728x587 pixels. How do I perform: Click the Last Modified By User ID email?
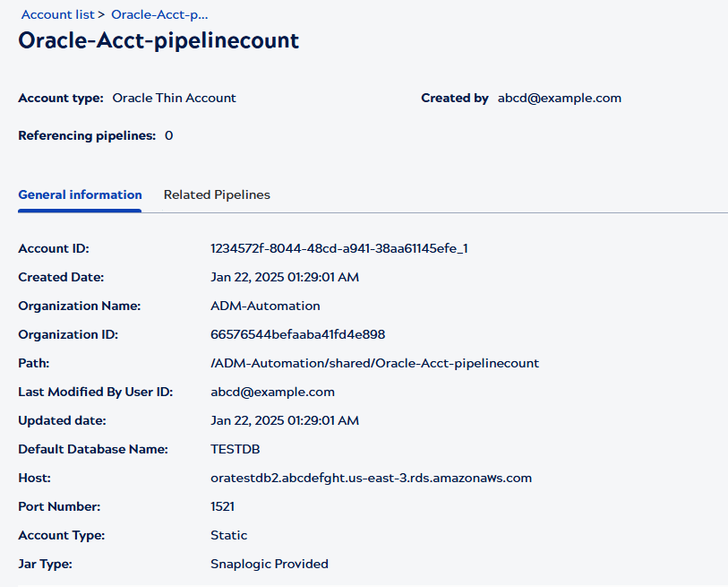272,392
